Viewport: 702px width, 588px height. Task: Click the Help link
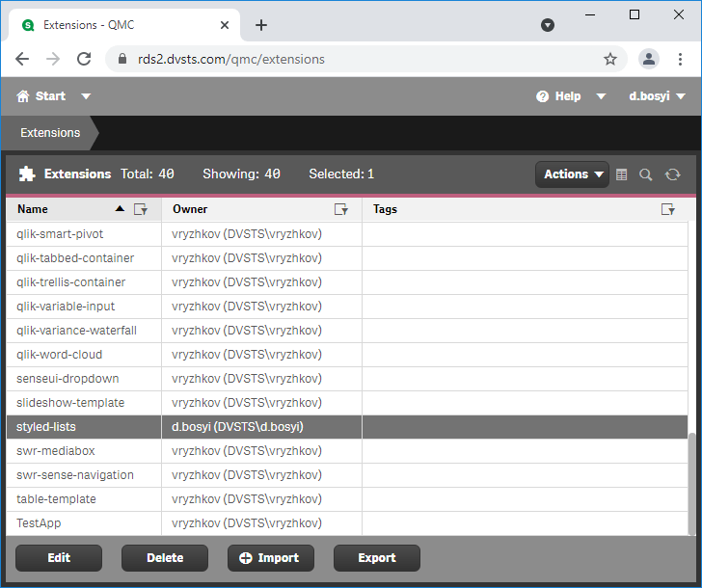click(568, 96)
